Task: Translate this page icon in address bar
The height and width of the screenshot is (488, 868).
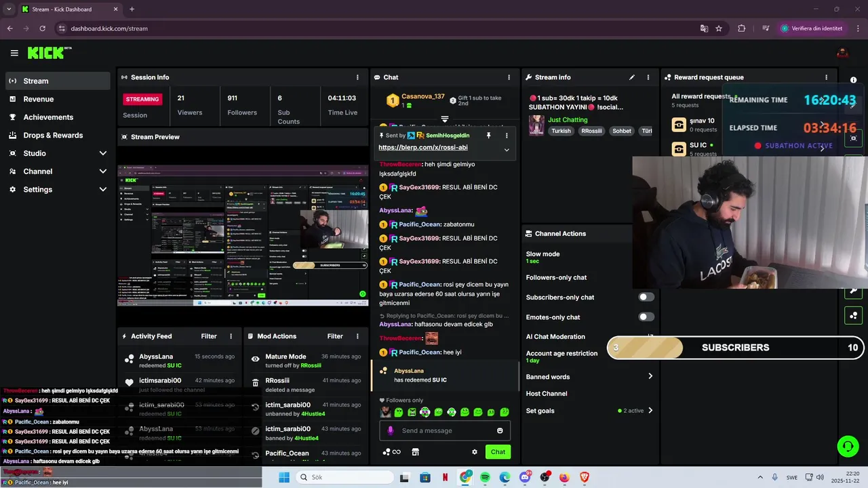Action: 704,28
